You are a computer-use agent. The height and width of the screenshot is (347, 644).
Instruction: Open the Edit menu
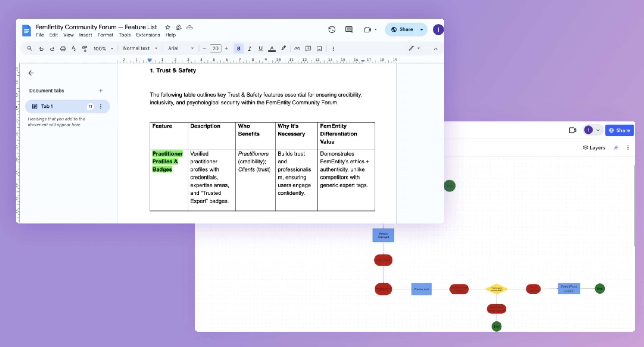pos(53,35)
